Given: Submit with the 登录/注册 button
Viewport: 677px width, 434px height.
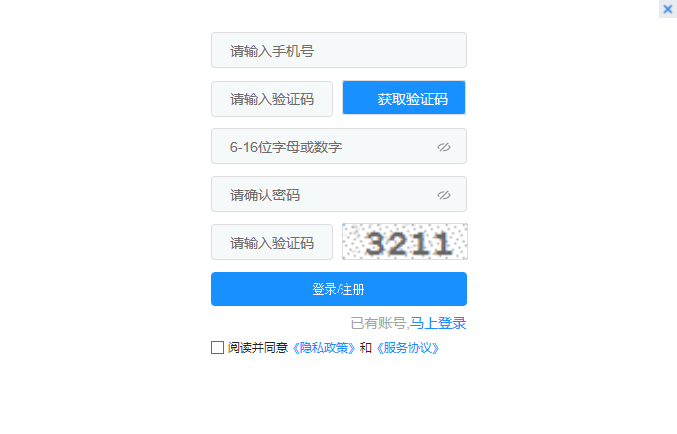Looking at the screenshot, I should [338, 289].
